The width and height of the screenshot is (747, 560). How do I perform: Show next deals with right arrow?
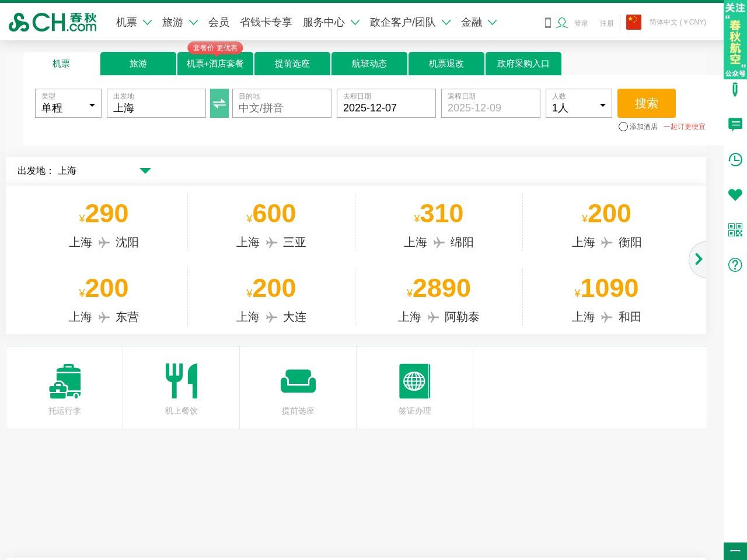pos(698,259)
